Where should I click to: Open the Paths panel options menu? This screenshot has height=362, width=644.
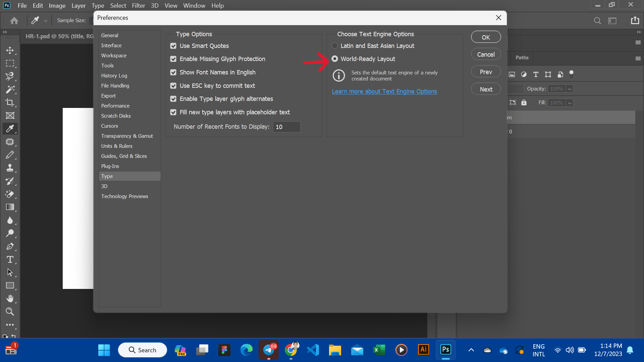tap(638, 58)
